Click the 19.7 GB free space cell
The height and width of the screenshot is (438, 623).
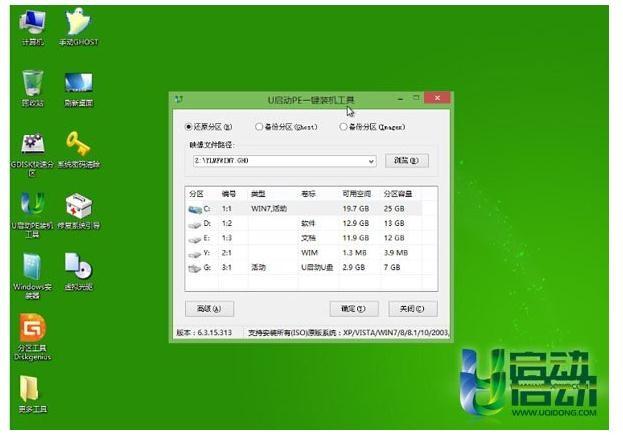(356, 209)
